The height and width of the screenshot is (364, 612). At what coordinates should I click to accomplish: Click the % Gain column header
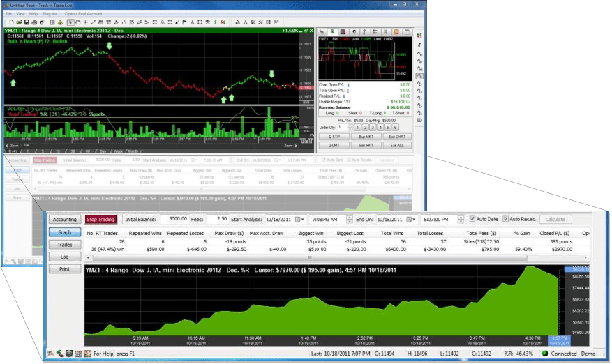pyautogui.click(x=522, y=233)
